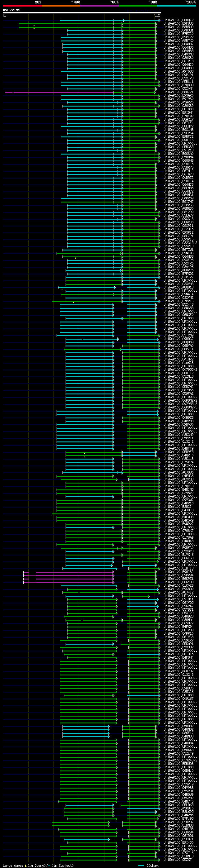Viewport: 199px width, 868px height.
Task: Open UniRef100_B9SAR0 entry
Action: 178,96
